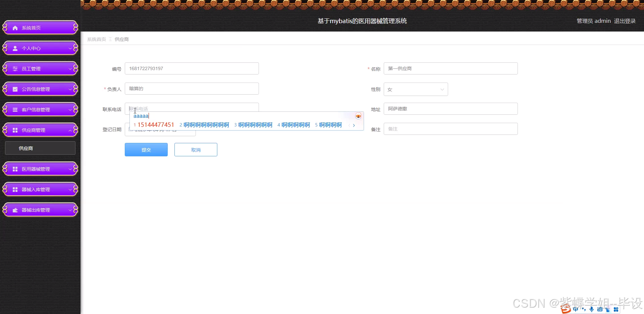Select the sliders icon beside 员工管理

[x=15, y=69]
